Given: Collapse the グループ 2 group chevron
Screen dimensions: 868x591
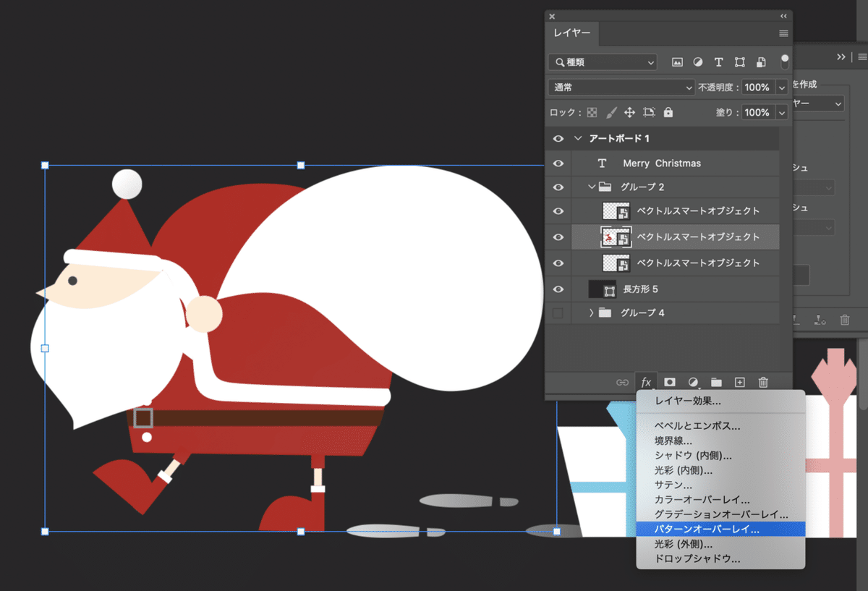Looking at the screenshot, I should pyautogui.click(x=591, y=187).
